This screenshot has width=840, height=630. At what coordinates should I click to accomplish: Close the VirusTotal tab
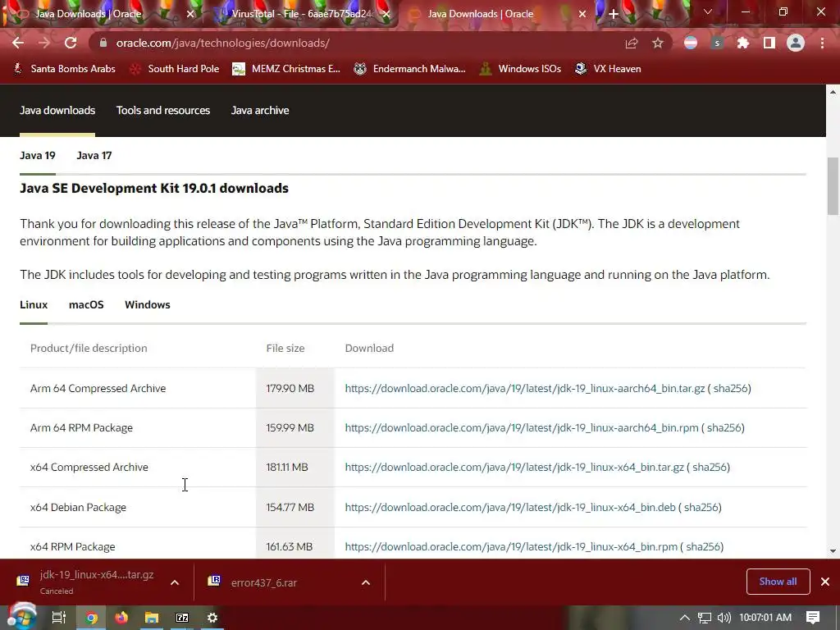386,14
